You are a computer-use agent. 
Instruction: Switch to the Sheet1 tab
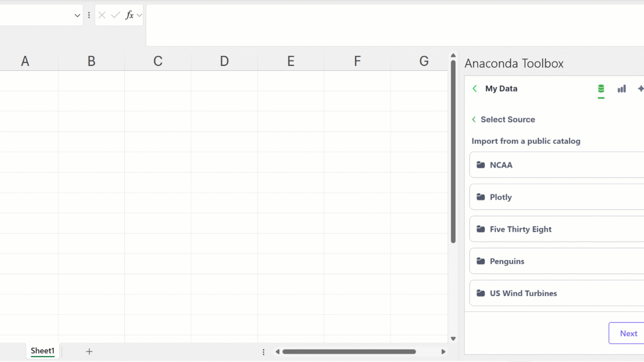tap(42, 351)
